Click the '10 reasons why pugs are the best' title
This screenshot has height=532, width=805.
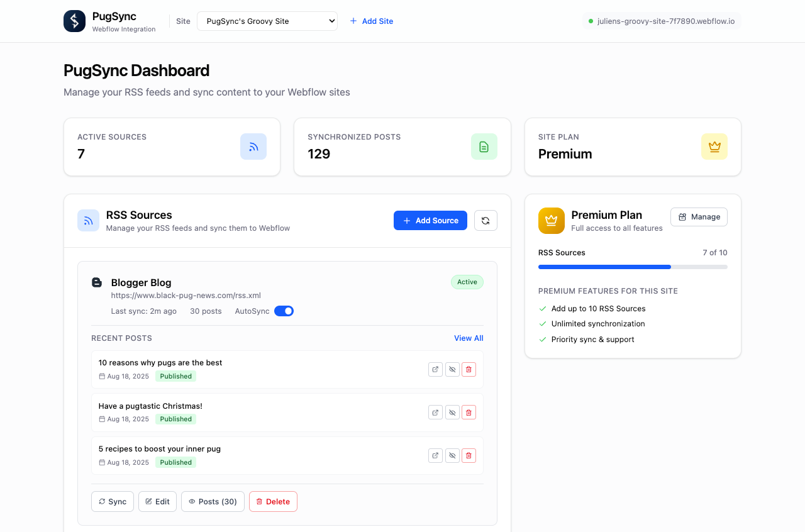[x=160, y=362]
